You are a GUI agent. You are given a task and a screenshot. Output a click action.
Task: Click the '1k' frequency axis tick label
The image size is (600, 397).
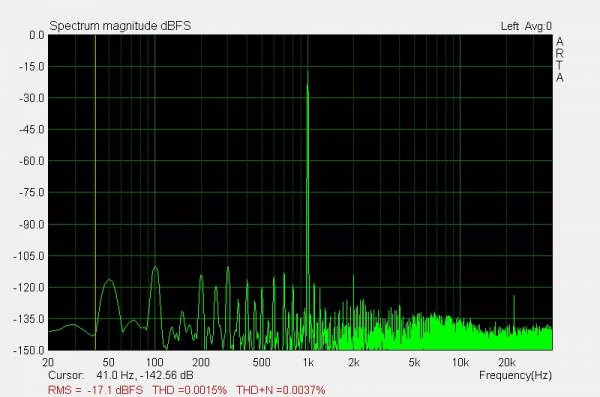coord(308,362)
